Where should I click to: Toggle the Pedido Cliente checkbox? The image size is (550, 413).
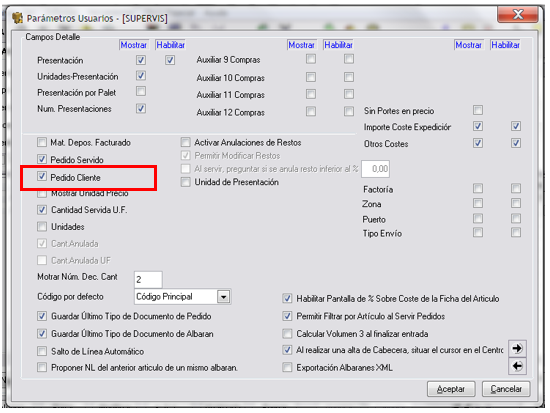[x=42, y=176]
